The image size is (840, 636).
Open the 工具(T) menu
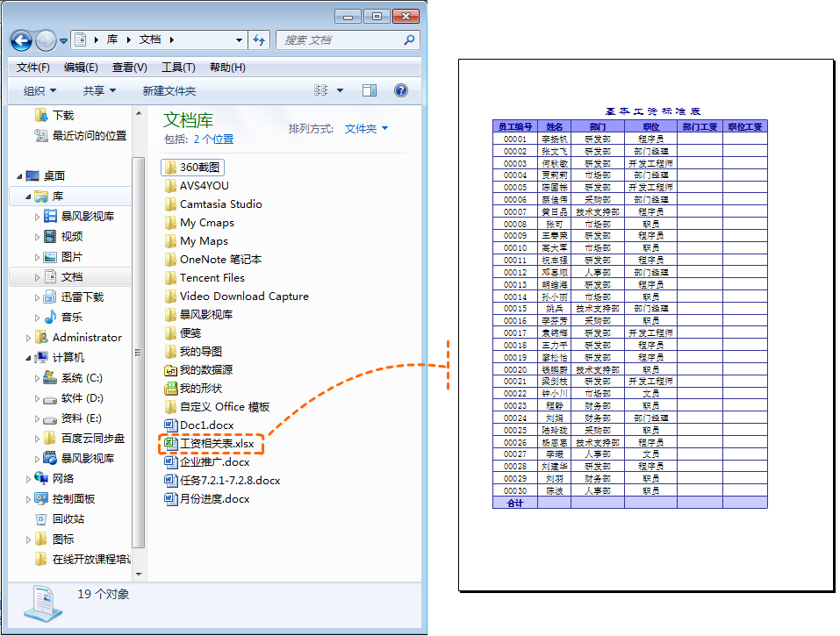178,68
